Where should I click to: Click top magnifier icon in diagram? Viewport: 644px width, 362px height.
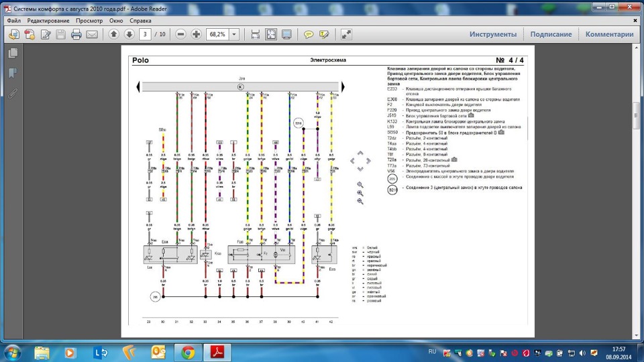click(x=360, y=185)
